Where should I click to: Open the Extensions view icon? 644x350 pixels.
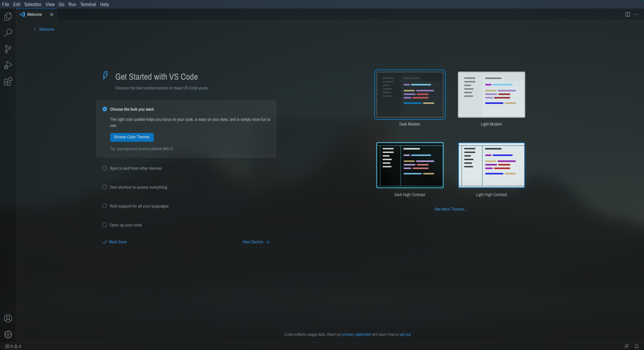pos(8,81)
